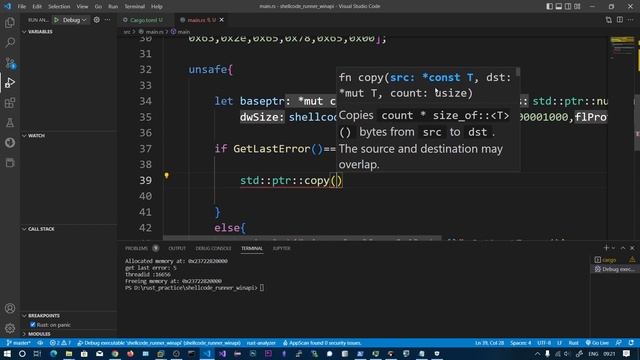Click the src breadcrumb segment
The height and width of the screenshot is (360, 640).
click(x=127, y=31)
